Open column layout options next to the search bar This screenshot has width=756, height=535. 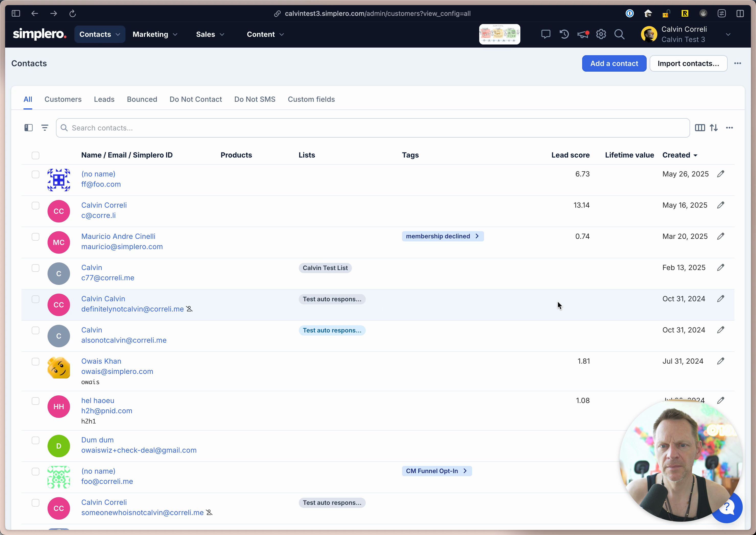700,128
